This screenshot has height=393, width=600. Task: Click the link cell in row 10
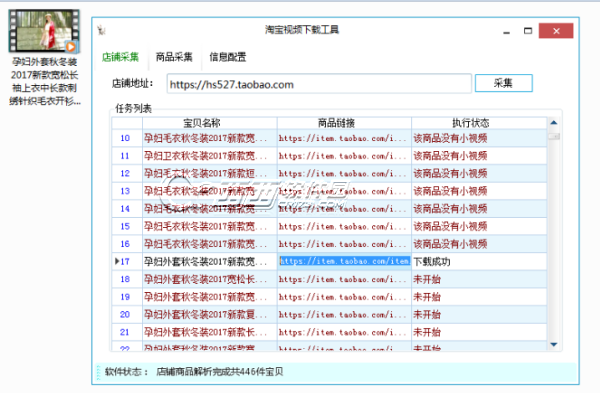[x=344, y=138]
